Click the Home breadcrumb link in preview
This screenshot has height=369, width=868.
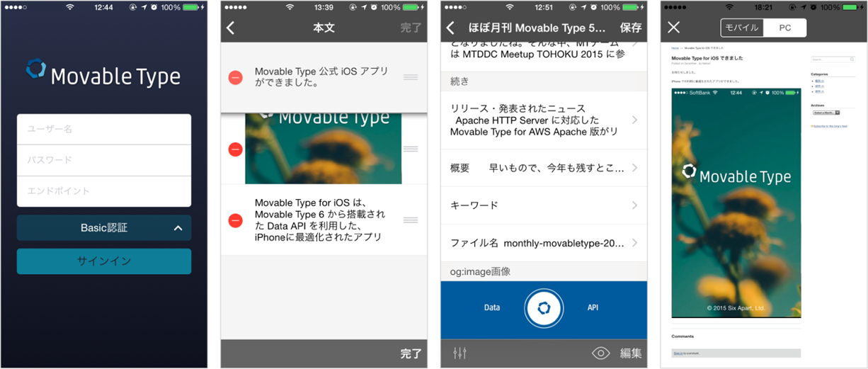pos(675,48)
